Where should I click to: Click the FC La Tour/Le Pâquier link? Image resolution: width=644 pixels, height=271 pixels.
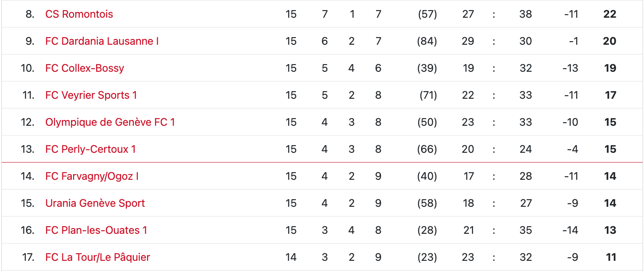point(97,257)
